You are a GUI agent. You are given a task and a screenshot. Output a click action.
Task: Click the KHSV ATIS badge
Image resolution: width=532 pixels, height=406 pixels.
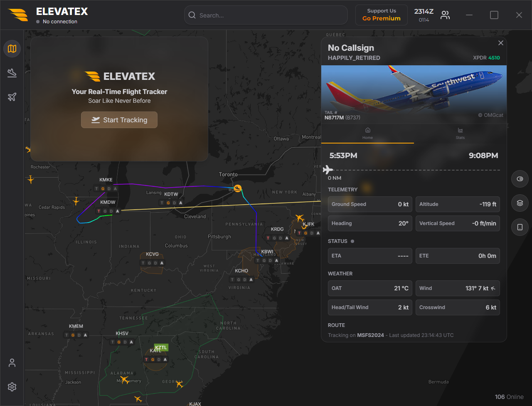131,342
